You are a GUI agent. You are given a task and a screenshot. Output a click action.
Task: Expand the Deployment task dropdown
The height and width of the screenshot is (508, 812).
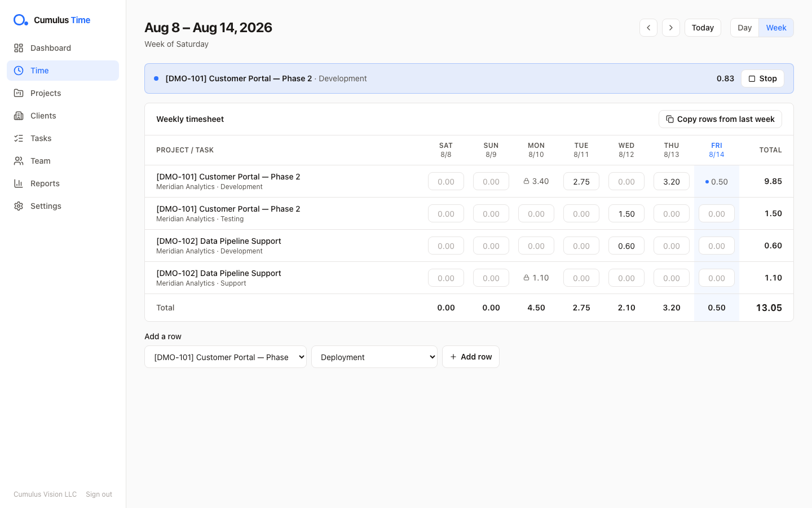click(374, 357)
